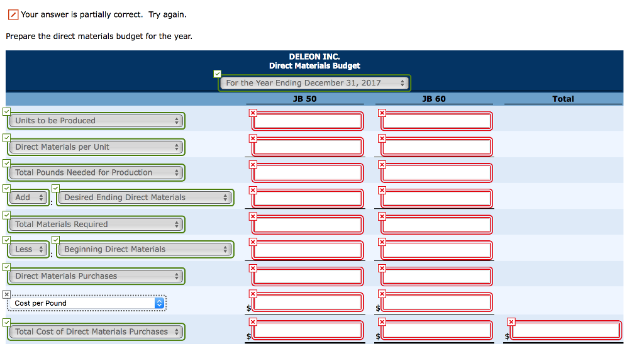Click the 'JB 50' column header

pos(305,99)
